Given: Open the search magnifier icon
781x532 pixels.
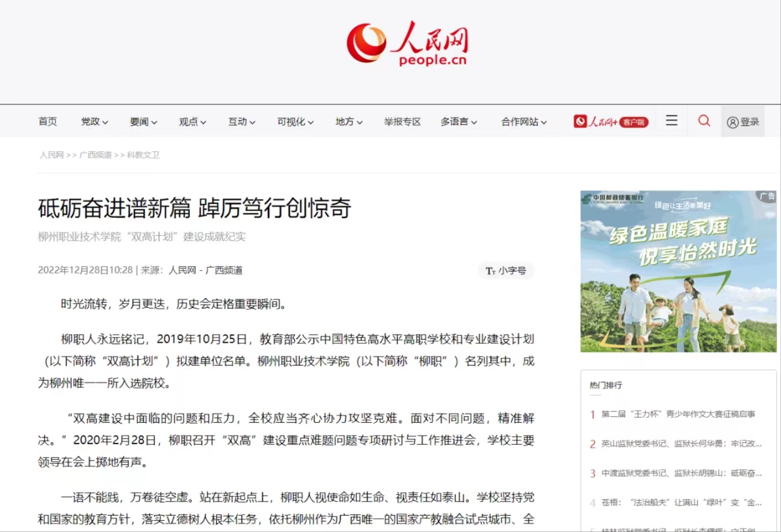Looking at the screenshot, I should (x=704, y=121).
